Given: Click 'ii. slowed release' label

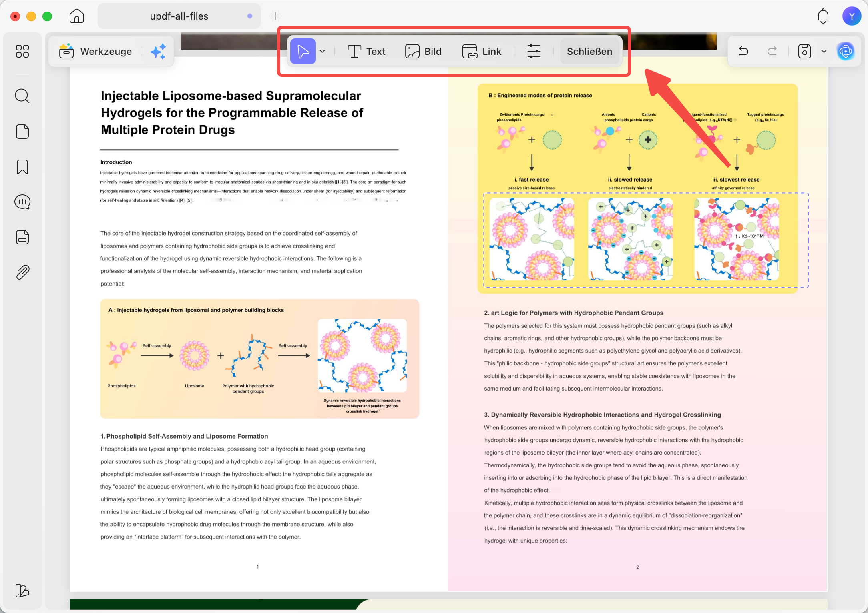Looking at the screenshot, I should point(630,180).
